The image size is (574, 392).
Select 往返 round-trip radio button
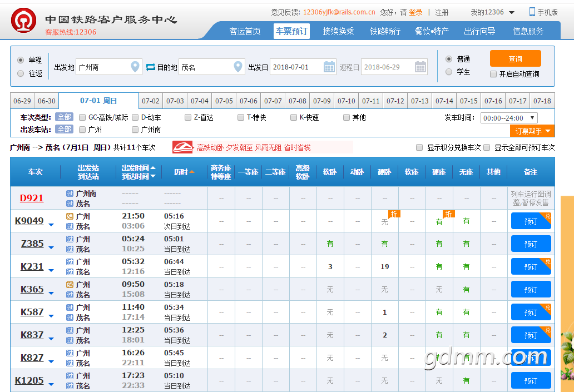pos(21,73)
